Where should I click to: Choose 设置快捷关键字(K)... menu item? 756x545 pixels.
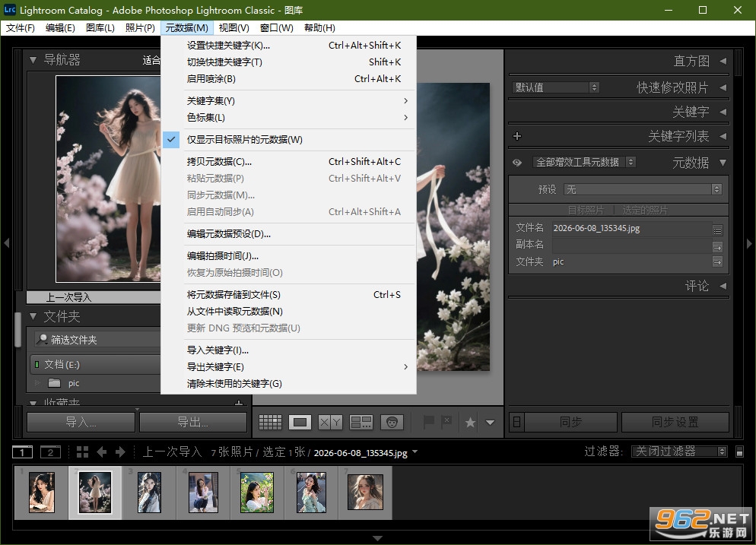click(x=288, y=46)
